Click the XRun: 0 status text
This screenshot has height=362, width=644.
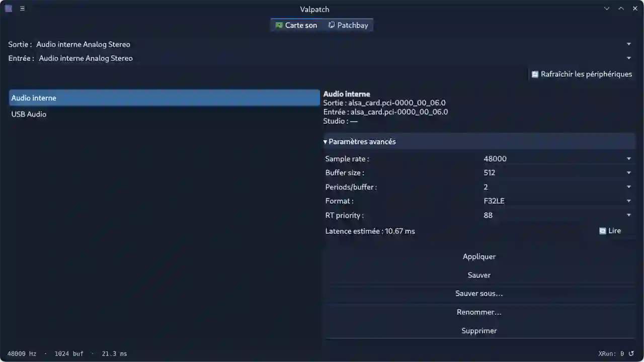pos(611,354)
